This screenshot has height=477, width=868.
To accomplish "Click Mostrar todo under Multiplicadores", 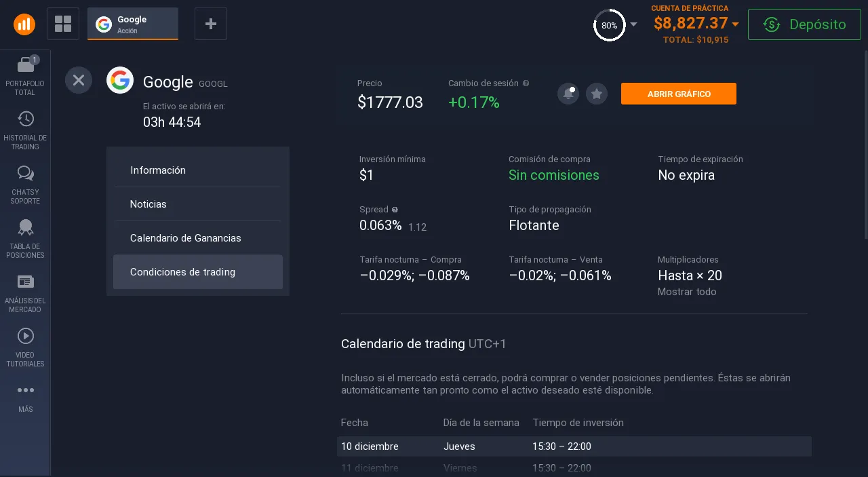I will [687, 292].
